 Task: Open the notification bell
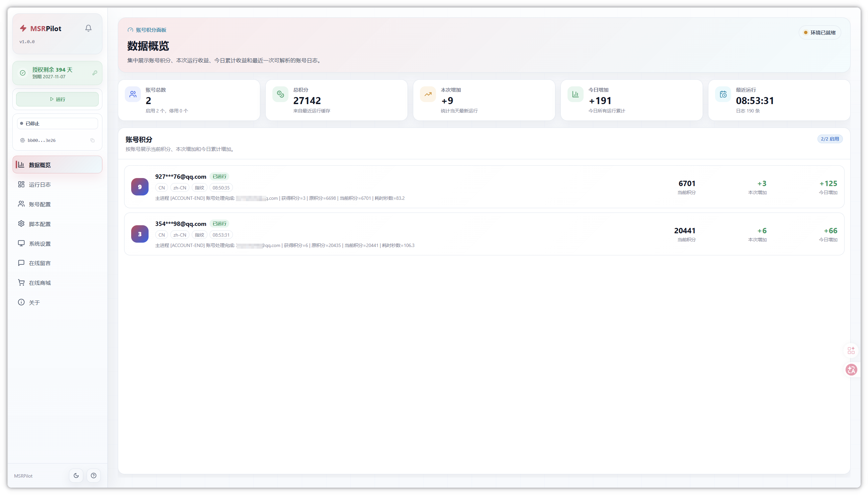(x=88, y=28)
